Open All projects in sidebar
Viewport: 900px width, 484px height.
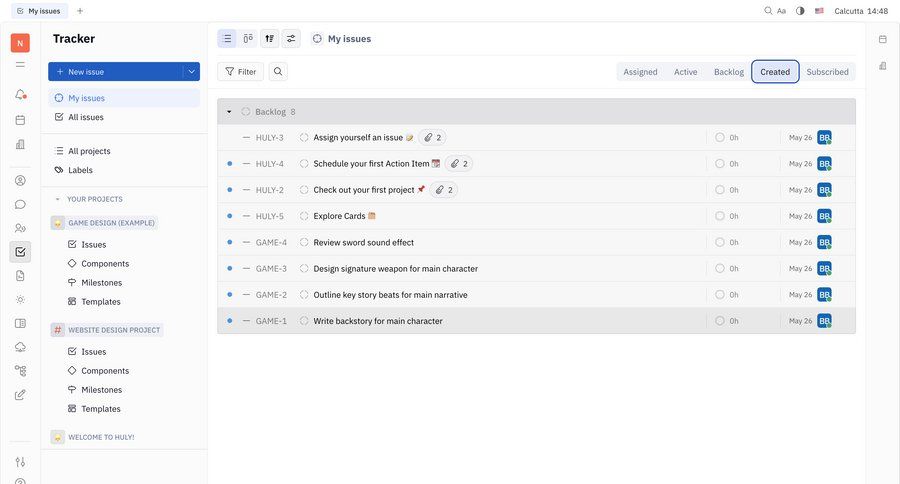click(x=124, y=151)
